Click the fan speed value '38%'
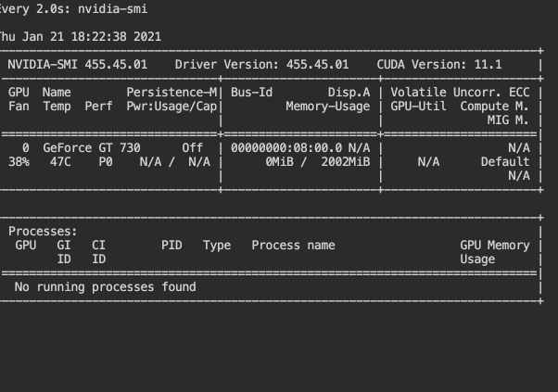 (19, 162)
